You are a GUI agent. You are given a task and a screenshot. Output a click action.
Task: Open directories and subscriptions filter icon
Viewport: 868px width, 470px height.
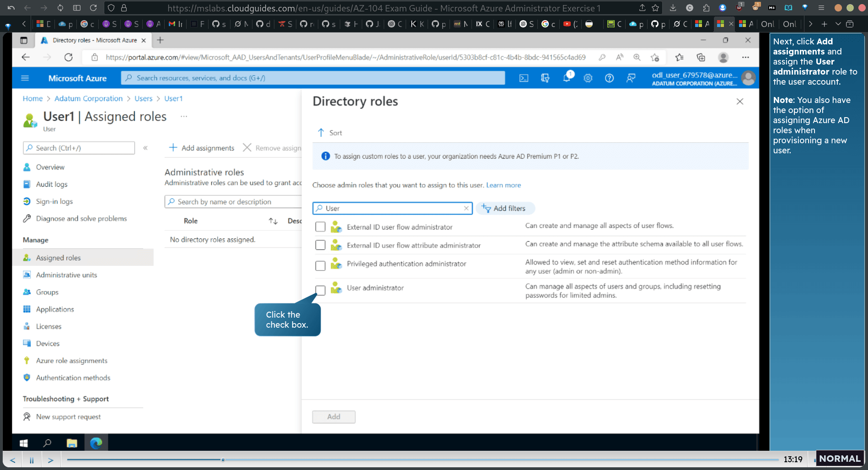point(545,78)
